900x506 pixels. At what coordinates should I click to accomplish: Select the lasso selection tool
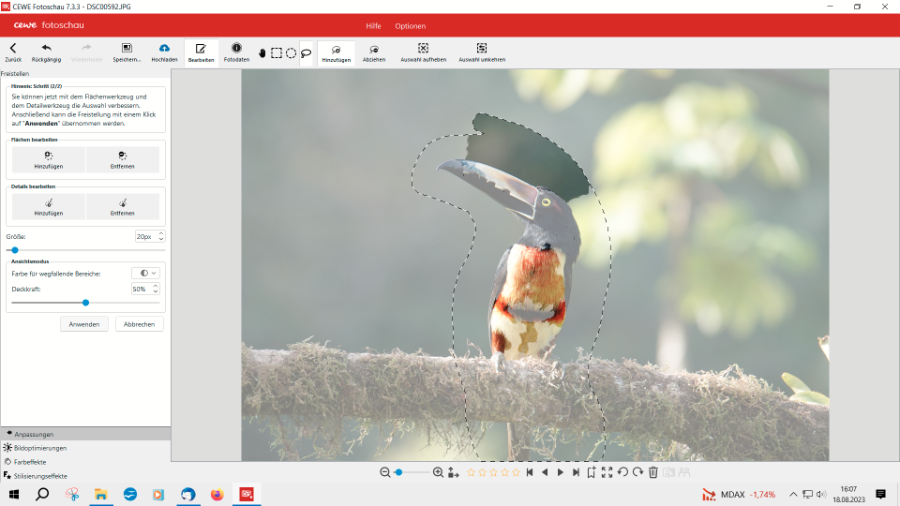pyautogui.click(x=306, y=52)
